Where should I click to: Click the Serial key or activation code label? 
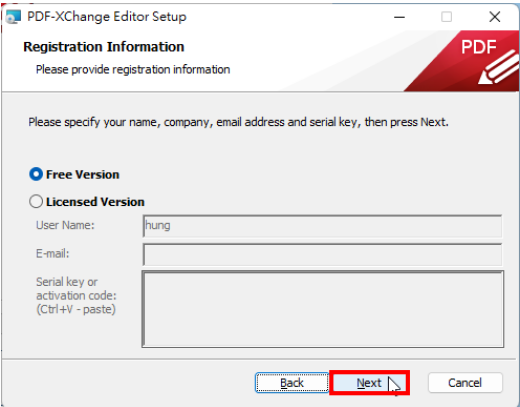pos(76,296)
